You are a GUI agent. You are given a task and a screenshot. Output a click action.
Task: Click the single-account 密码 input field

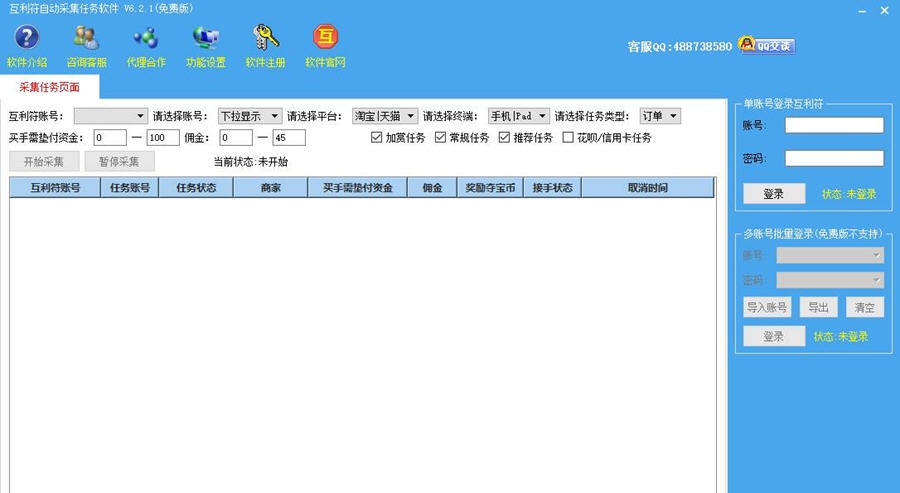(835, 158)
